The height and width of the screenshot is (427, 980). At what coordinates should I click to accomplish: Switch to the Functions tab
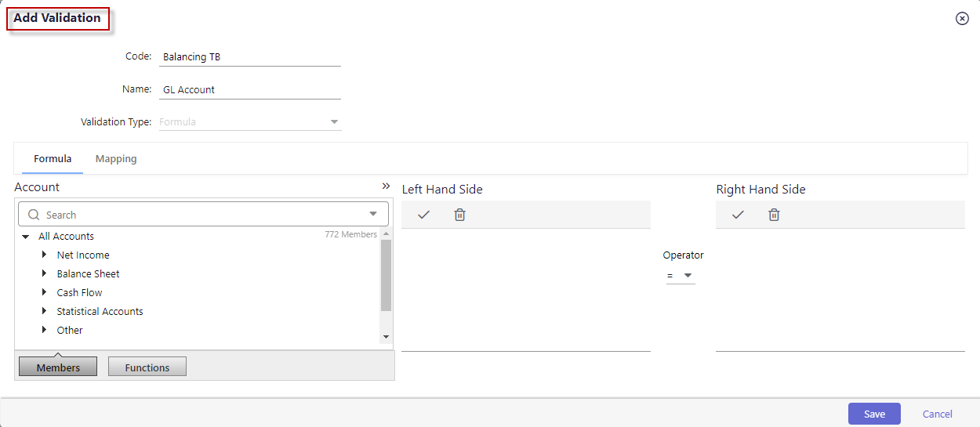pos(147,367)
